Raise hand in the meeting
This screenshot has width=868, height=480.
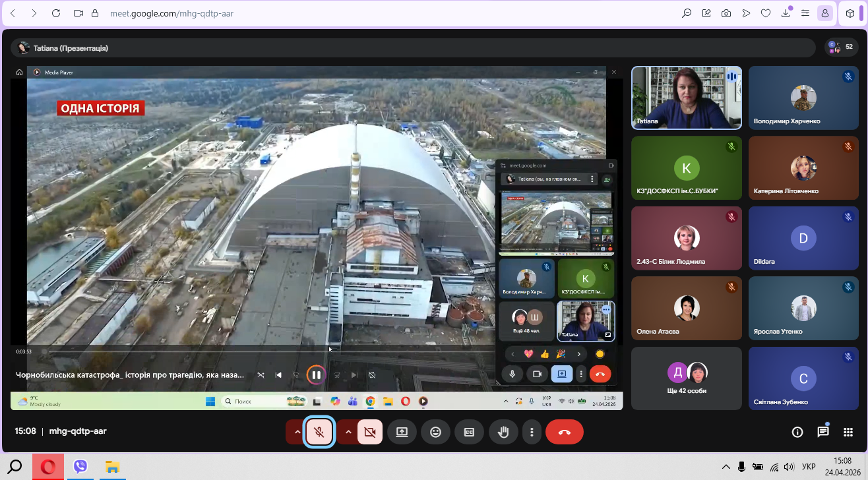pyautogui.click(x=503, y=432)
